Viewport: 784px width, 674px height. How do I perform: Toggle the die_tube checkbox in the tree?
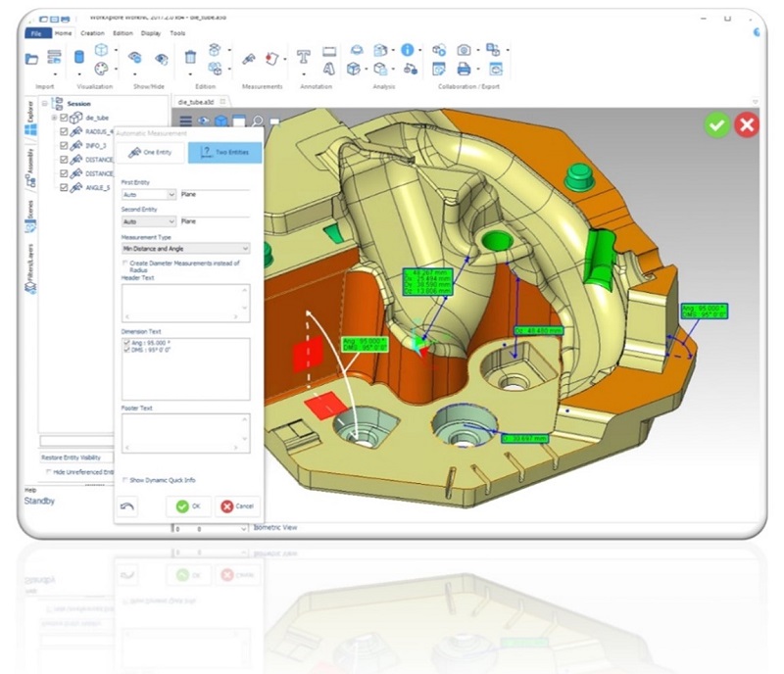tap(64, 118)
